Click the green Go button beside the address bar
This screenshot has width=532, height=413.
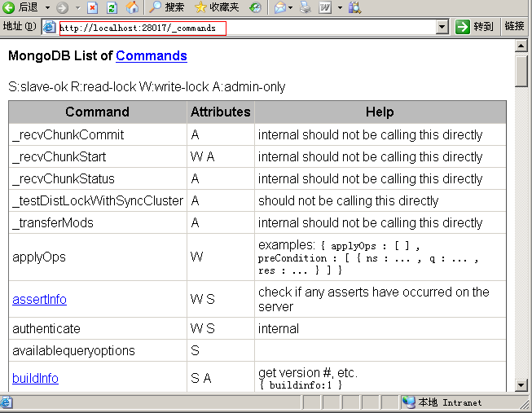click(x=463, y=27)
